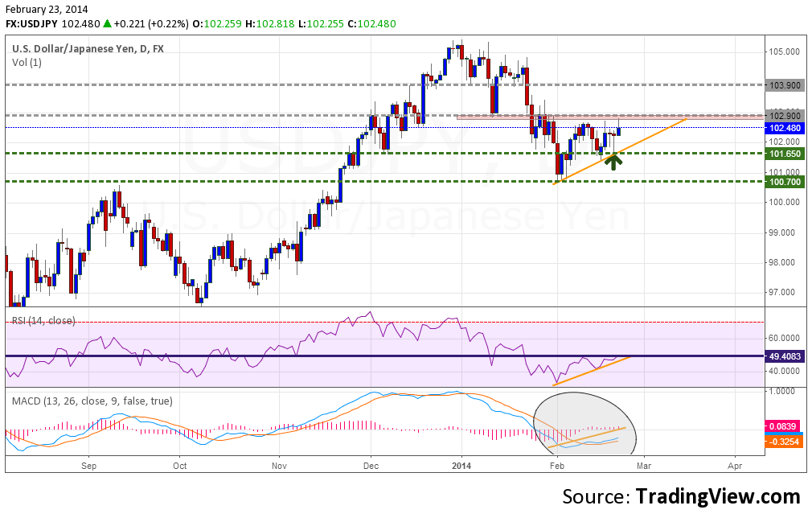Click the 'U.S. Dollar/Japanese Yen, D, FX' title

click(88, 49)
